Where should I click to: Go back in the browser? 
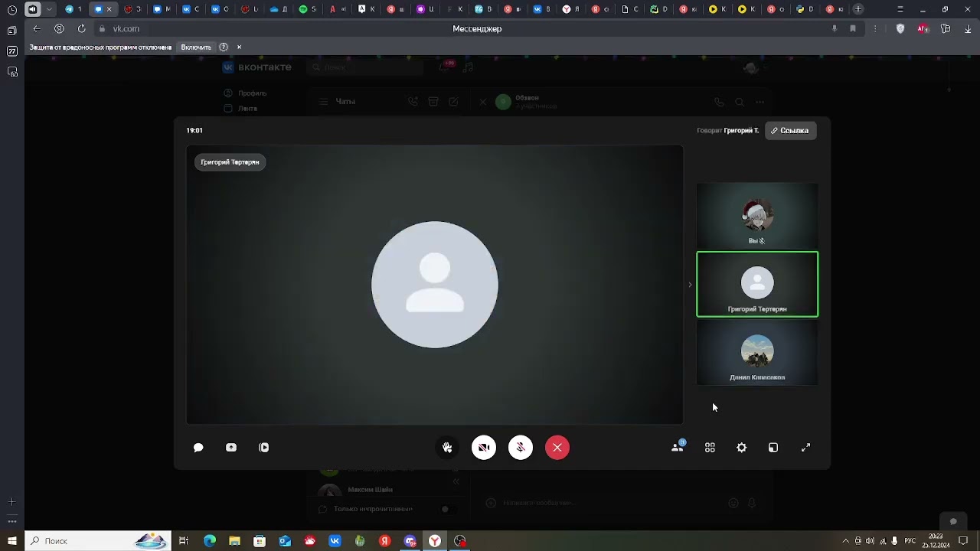coord(37,29)
